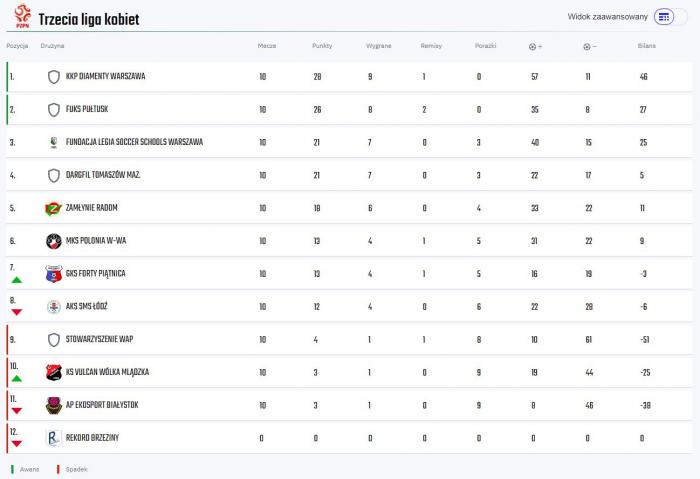700x479 pixels.
Task: Open Dargfil Tomaszów Maz. team row
Action: (349, 175)
